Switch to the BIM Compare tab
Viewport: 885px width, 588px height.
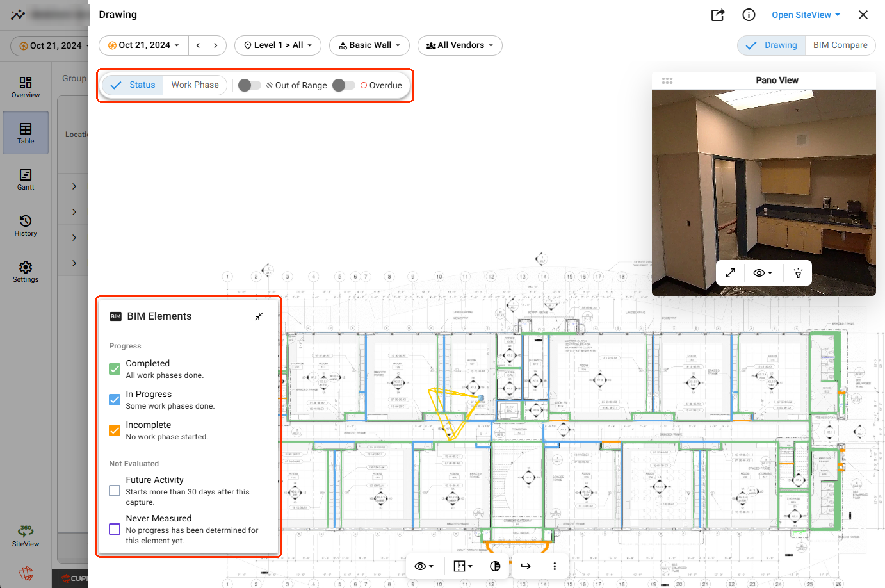[840, 45]
